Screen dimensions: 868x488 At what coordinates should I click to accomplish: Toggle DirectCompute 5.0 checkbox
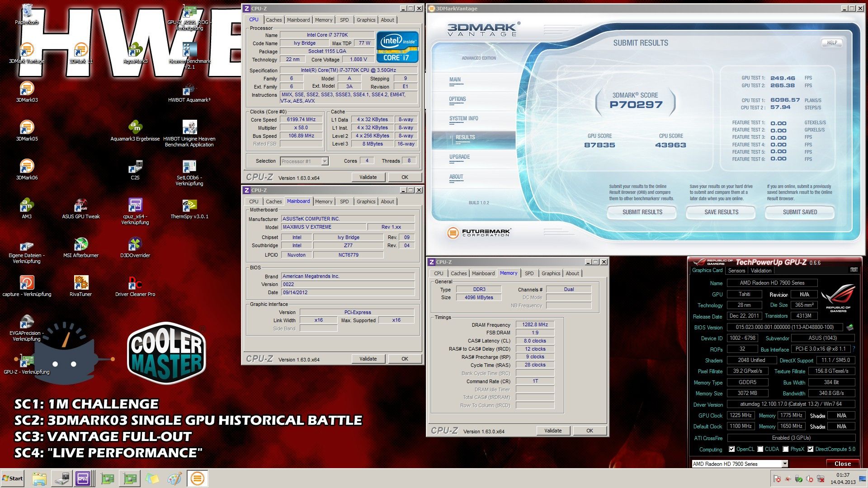click(x=811, y=449)
